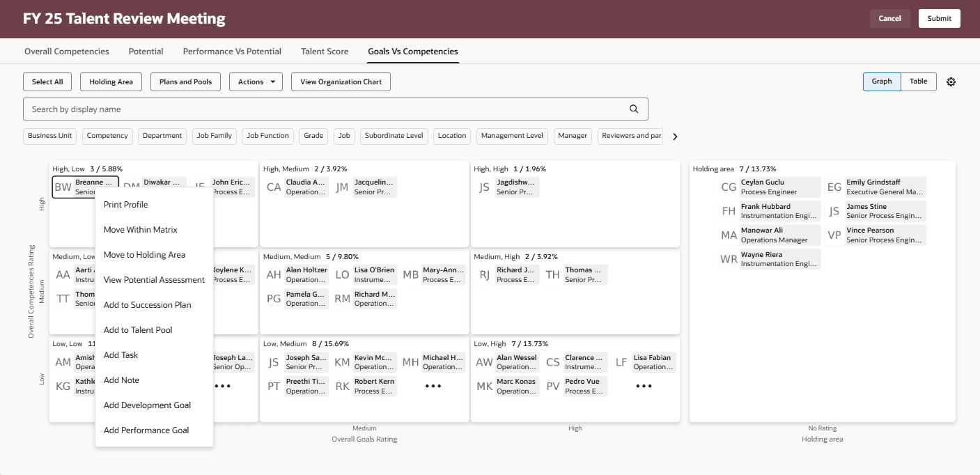Select Goals Vs Competencies tab

click(413, 52)
